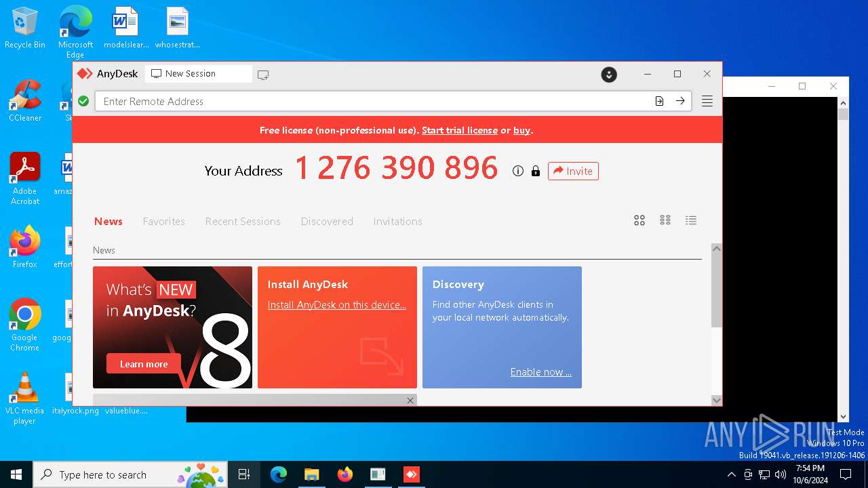Click the AnyDesk scrollbar up arrow
Image resolution: width=868 pixels, height=488 pixels.
pyautogui.click(x=716, y=249)
